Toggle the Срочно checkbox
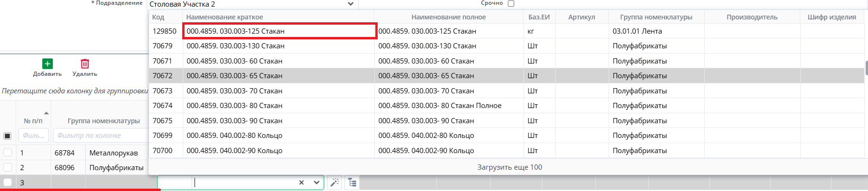The height and width of the screenshot is (191, 868). (511, 3)
